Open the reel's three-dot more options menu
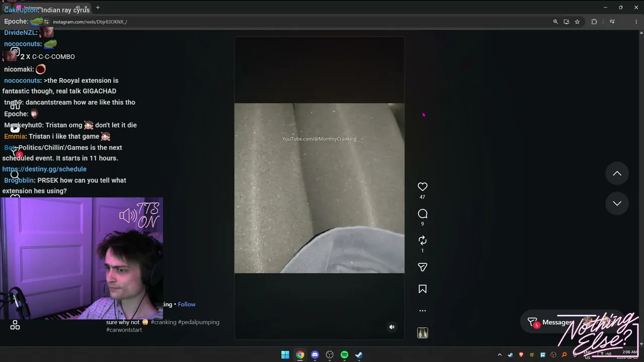Screen dimensions: 644x362 click(423, 311)
